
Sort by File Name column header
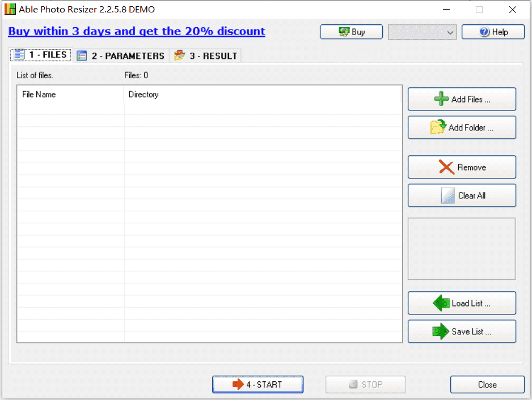(x=70, y=95)
